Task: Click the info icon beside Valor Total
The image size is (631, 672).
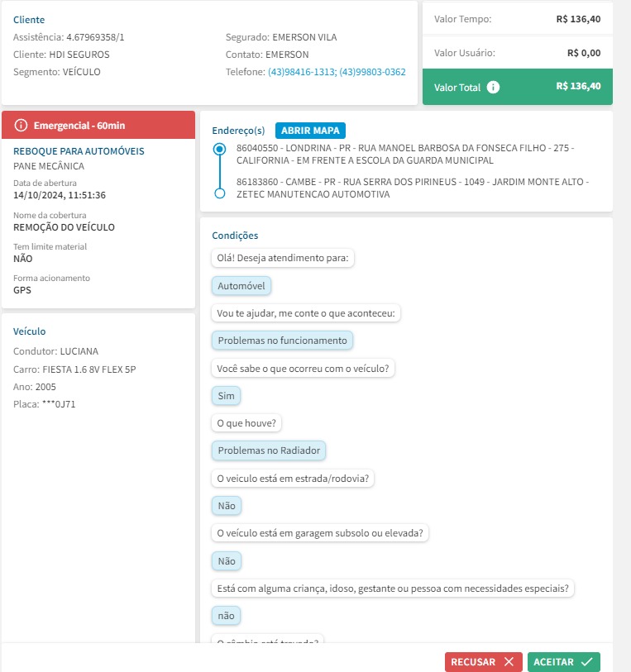Action: pos(494,87)
